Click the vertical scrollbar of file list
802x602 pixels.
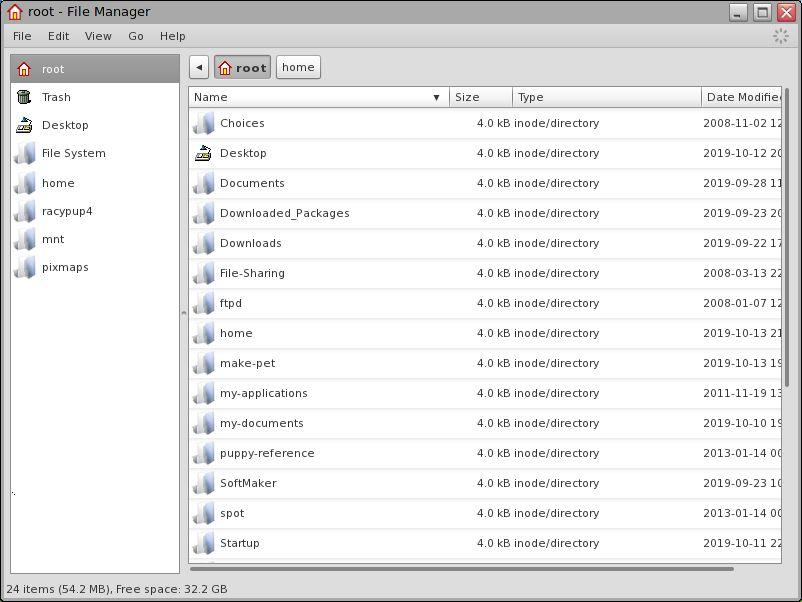click(x=787, y=238)
